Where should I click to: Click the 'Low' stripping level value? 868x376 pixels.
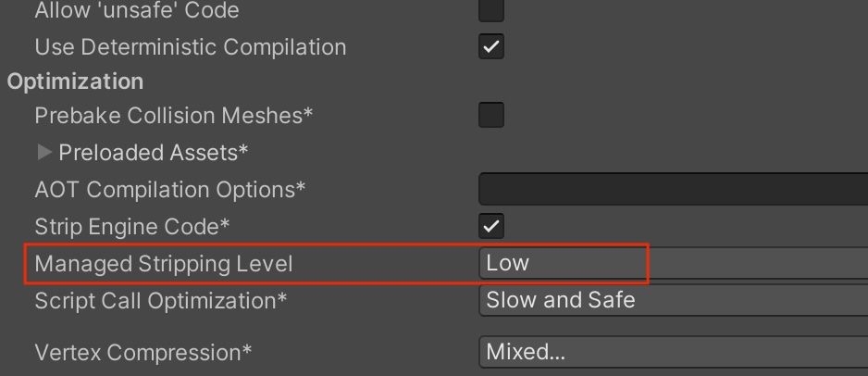pyautogui.click(x=508, y=263)
